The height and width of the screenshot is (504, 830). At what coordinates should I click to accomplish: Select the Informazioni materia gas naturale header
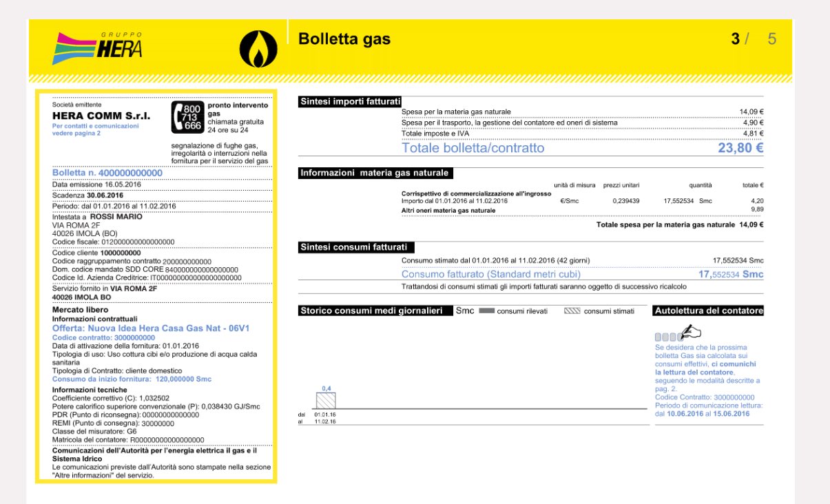click(x=375, y=173)
